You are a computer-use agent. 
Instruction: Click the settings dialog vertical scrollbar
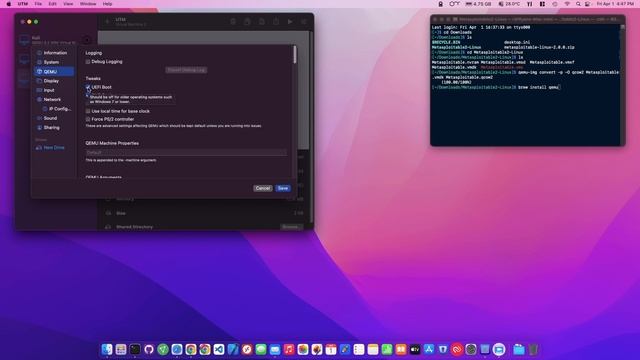coord(295,55)
